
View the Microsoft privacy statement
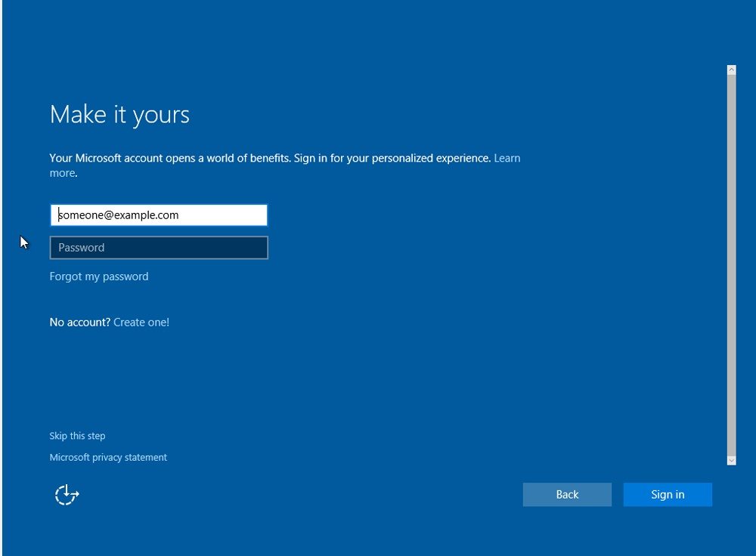click(x=108, y=457)
